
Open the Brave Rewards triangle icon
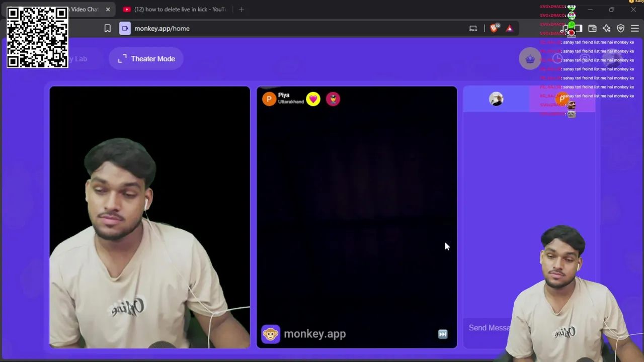coord(509,29)
